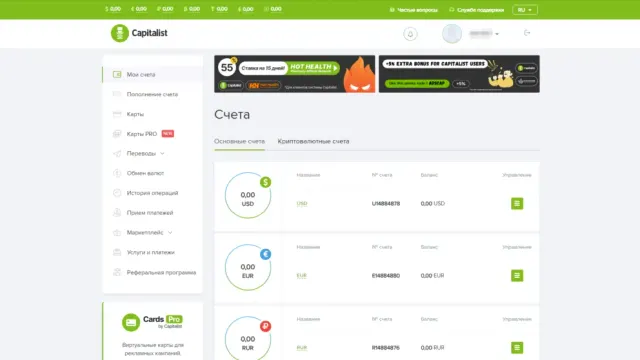Click the Cards Pro promo logo
Image resolution: width=640 pixels, height=360 pixels.
tap(152, 322)
